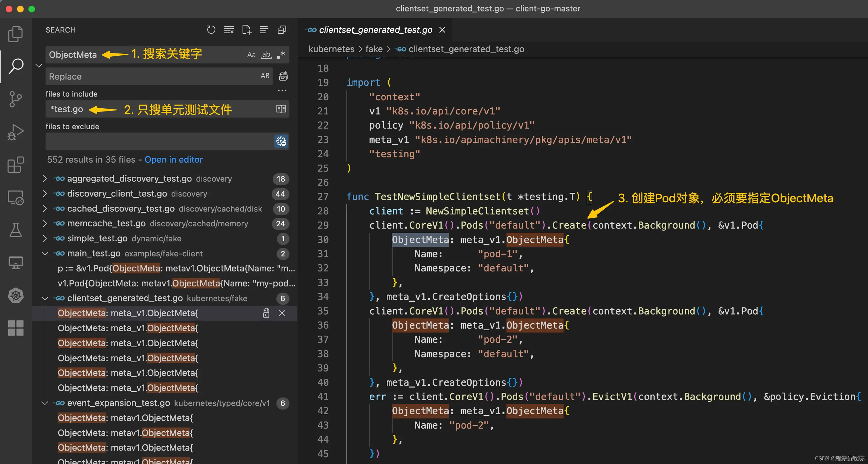The image size is (868, 464).
Task: Click the 24 badge on memcache_test.go
Action: tap(280, 224)
